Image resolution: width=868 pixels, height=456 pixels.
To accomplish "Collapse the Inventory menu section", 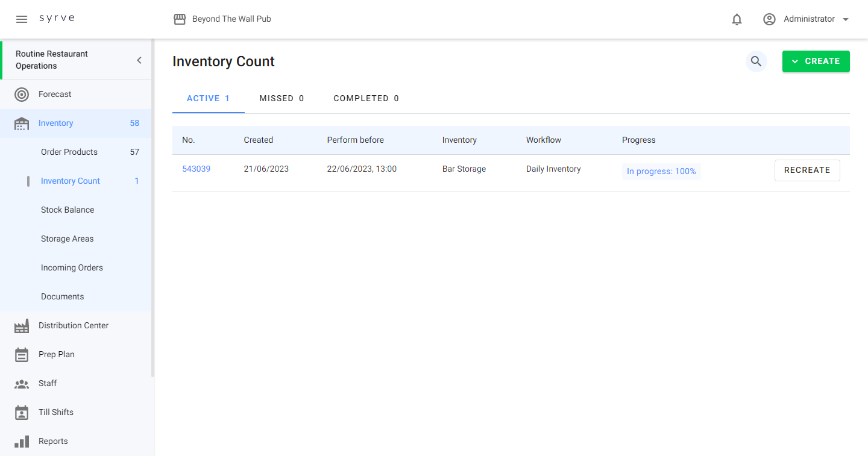I will 55,123.
